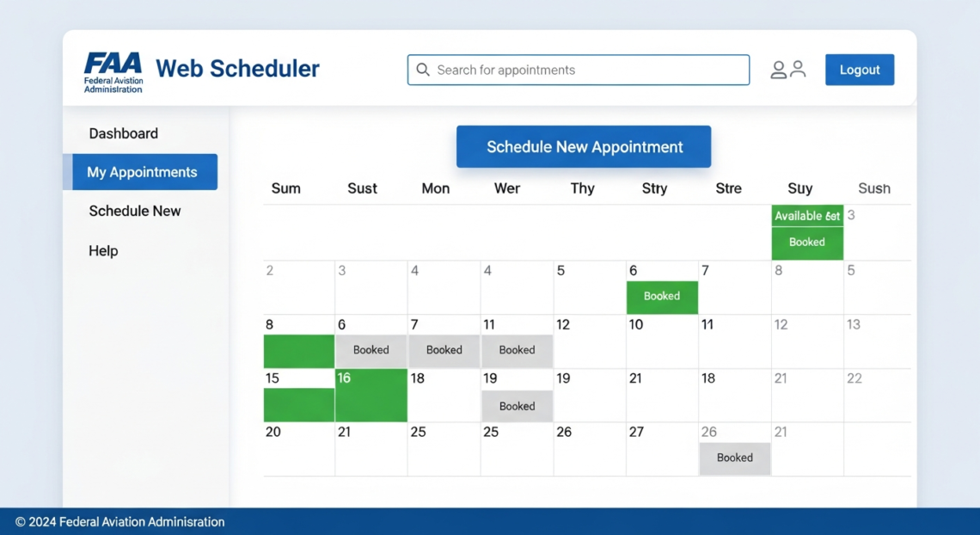Click the highlighted day 16 cell
The width and height of the screenshot is (980, 535).
(x=371, y=397)
